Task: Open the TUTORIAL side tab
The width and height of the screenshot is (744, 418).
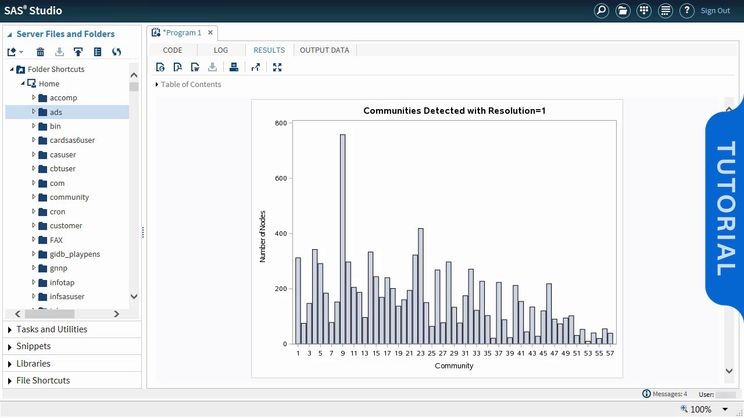Action: (725, 209)
